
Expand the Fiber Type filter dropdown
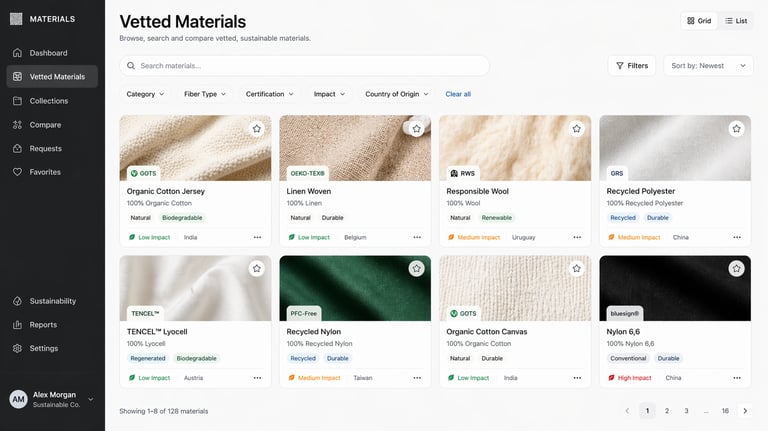tap(205, 94)
